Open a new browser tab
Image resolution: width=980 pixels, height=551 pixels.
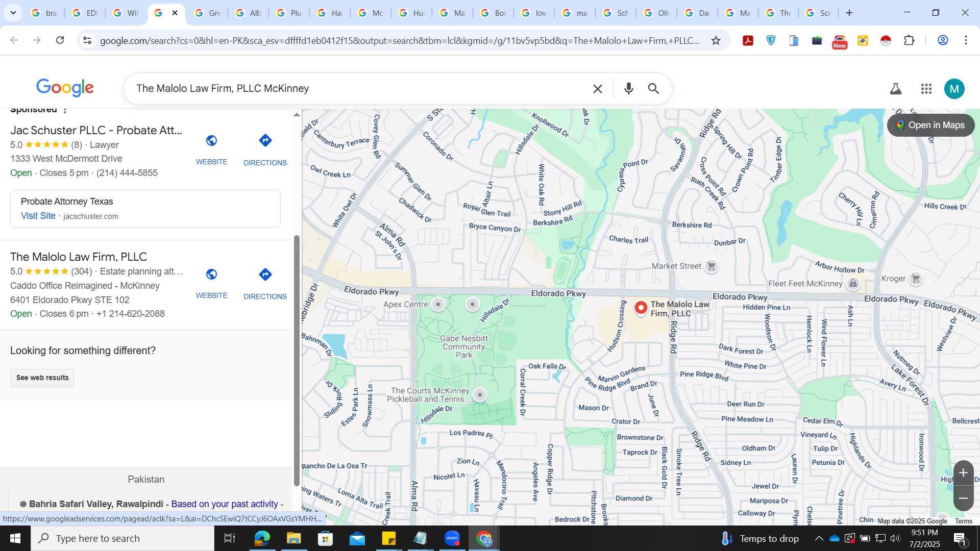click(849, 13)
